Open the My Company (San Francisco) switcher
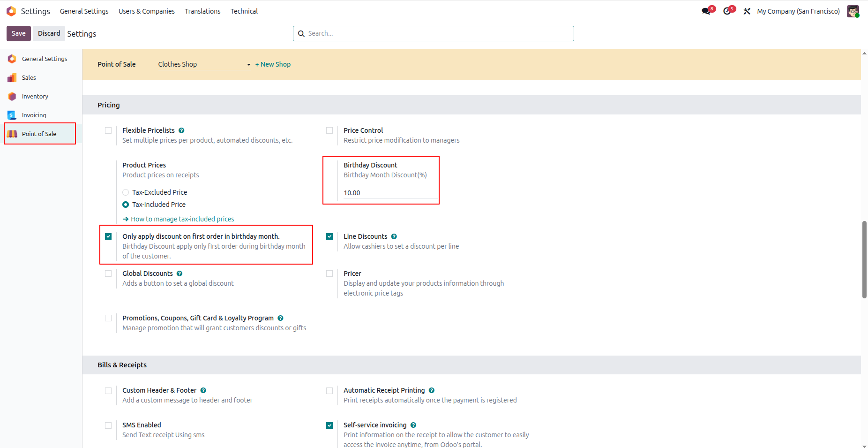The width and height of the screenshot is (868, 448). tap(798, 11)
